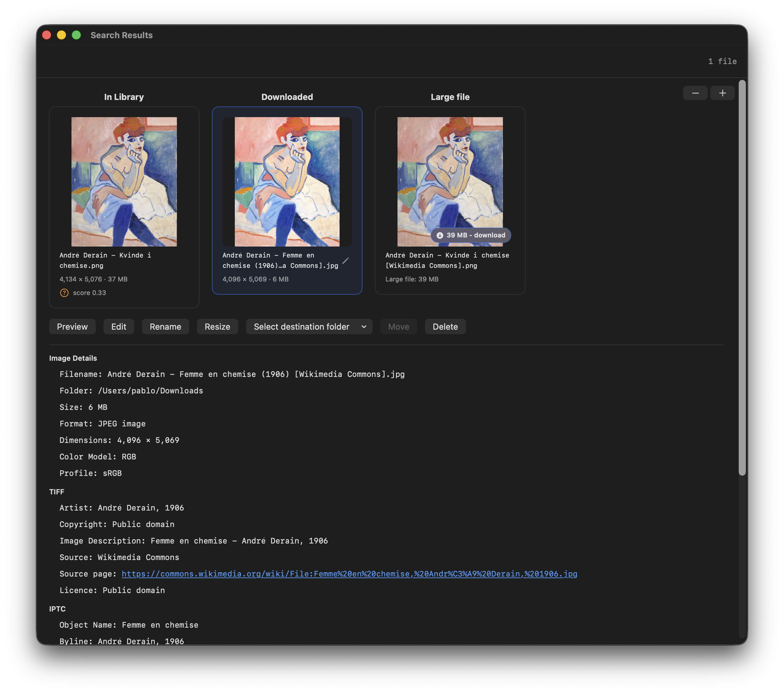Click 'Licence: Public domain' row
This screenshot has height=693, width=784.
point(112,590)
